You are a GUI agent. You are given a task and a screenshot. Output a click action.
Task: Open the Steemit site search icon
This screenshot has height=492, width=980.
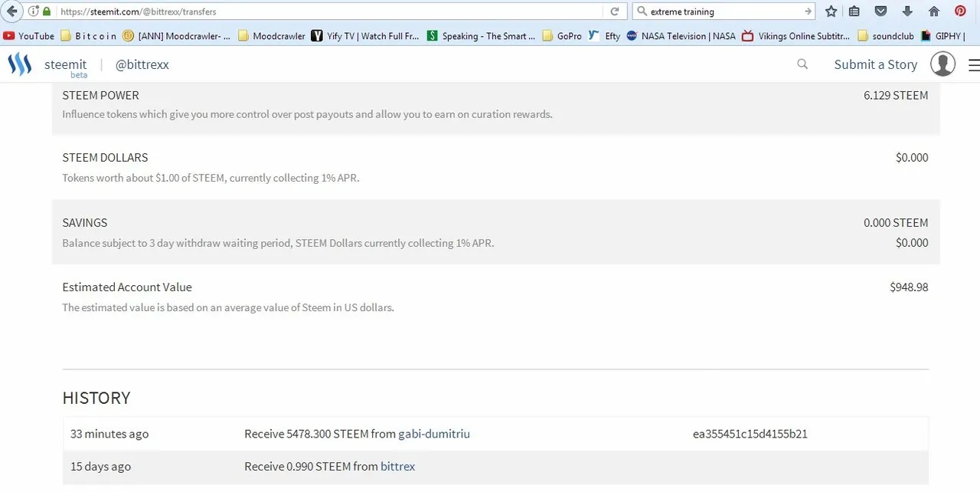click(802, 64)
